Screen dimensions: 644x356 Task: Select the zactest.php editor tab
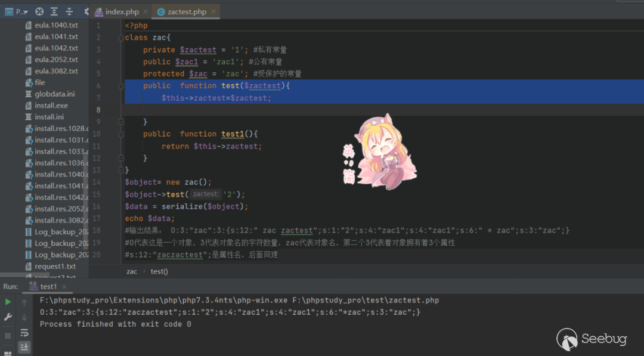coord(187,12)
